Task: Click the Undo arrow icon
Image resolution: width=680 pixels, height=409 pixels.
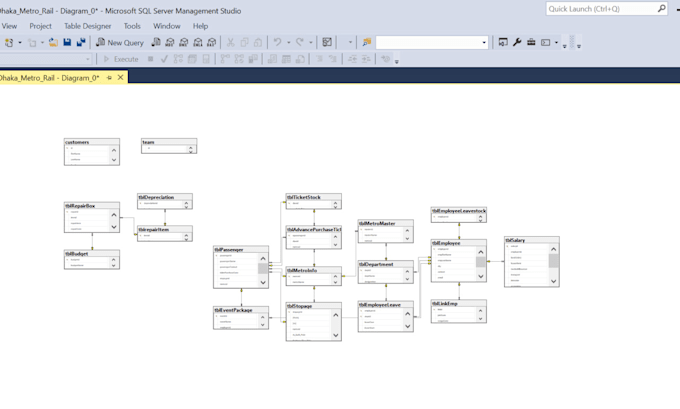Action: click(x=278, y=42)
